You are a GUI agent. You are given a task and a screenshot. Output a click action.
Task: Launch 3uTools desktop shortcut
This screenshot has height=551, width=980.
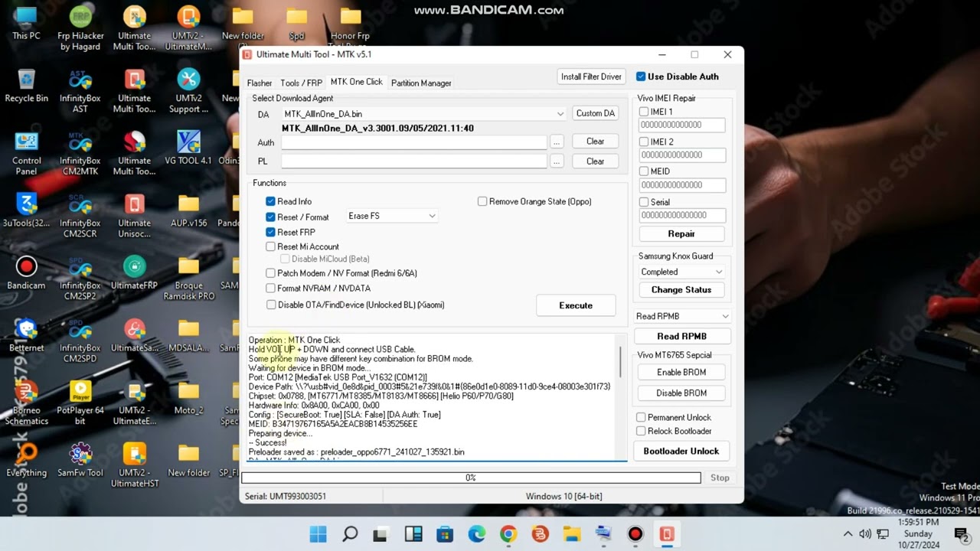click(x=26, y=210)
